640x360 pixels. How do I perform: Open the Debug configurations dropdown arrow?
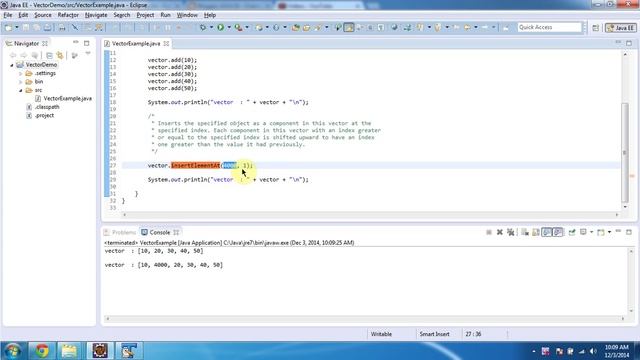coord(211,27)
